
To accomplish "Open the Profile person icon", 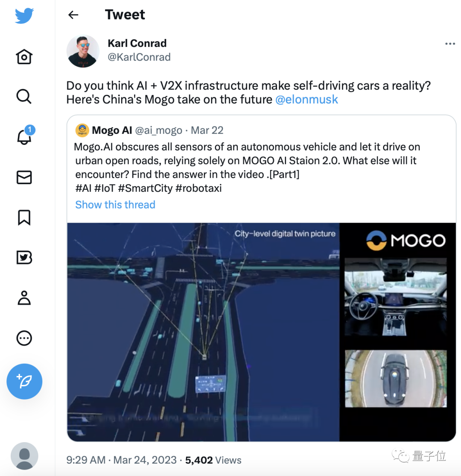I will [24, 297].
